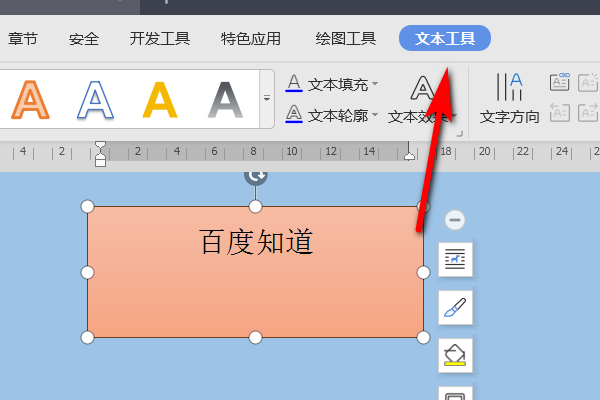Viewport: 600px width, 400px height.
Task: Open text effects dialog launcher
Action: 460,134
